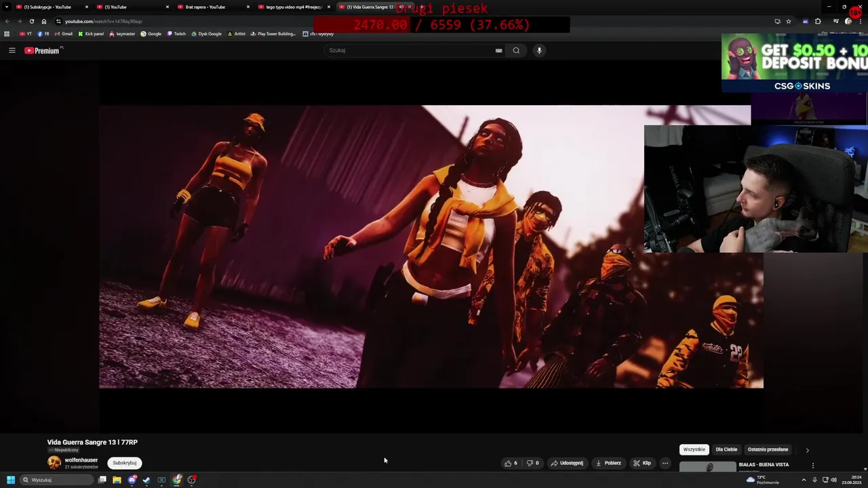Open File Explorer from taskbar

117,480
